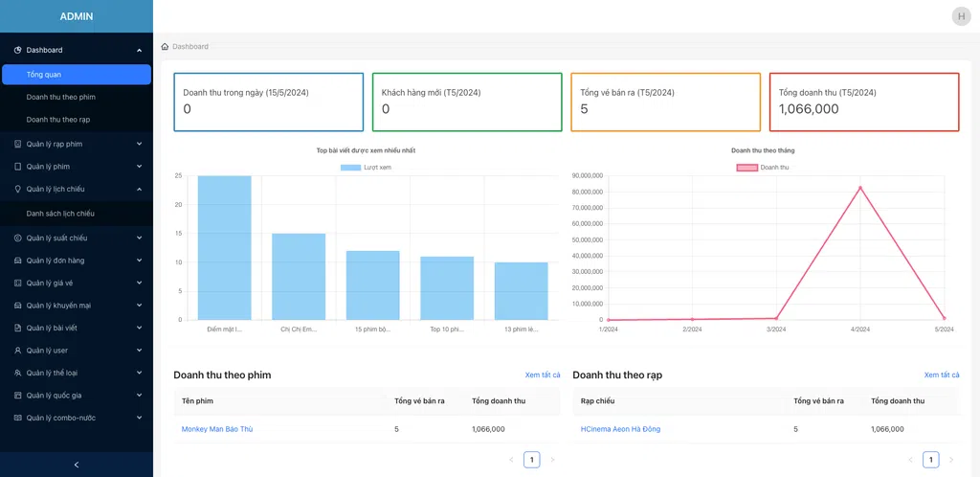
Task: Open the H user avatar
Action: point(961,16)
